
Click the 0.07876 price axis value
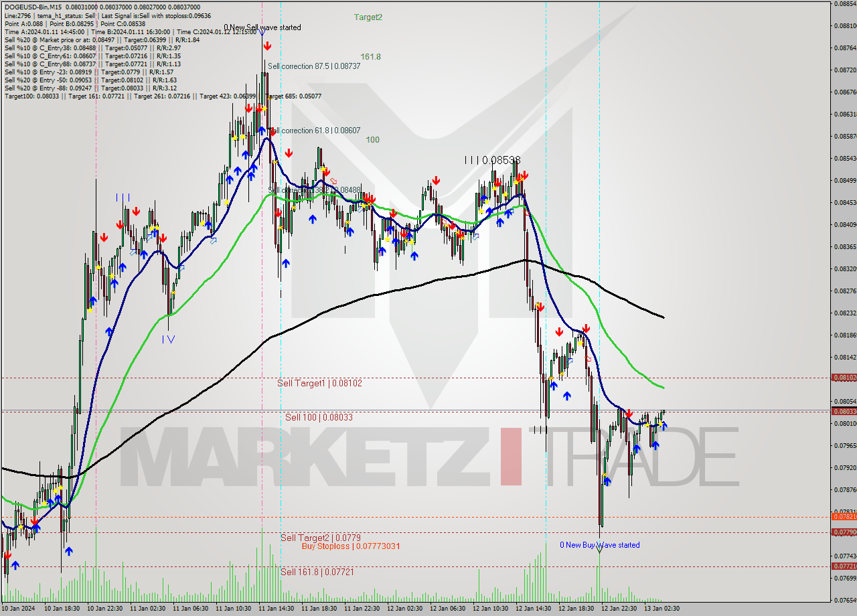point(845,490)
